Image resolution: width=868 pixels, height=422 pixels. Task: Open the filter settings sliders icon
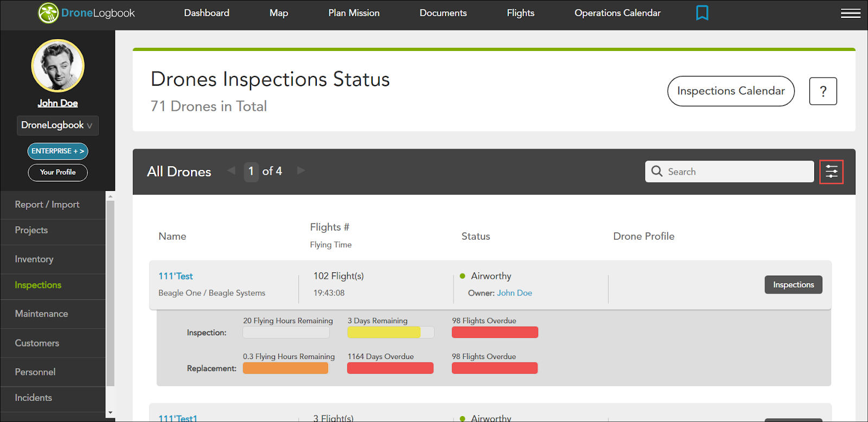coord(831,172)
